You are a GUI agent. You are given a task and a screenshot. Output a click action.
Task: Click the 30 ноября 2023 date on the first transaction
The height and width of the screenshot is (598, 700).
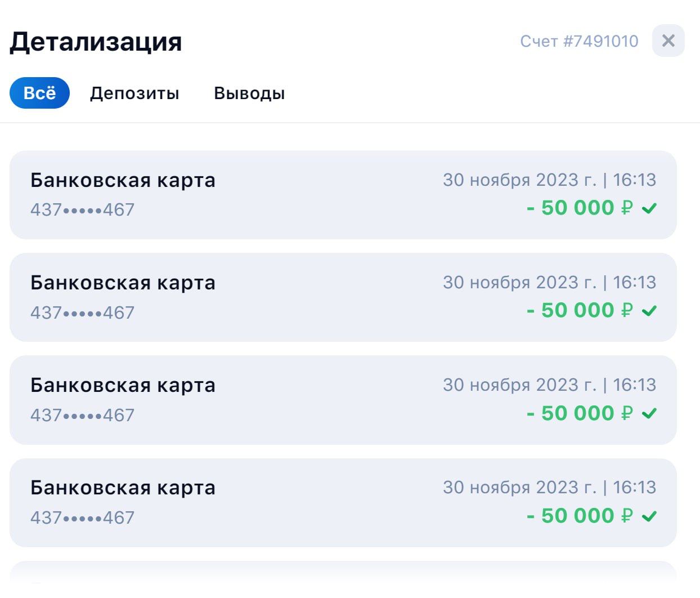point(519,180)
